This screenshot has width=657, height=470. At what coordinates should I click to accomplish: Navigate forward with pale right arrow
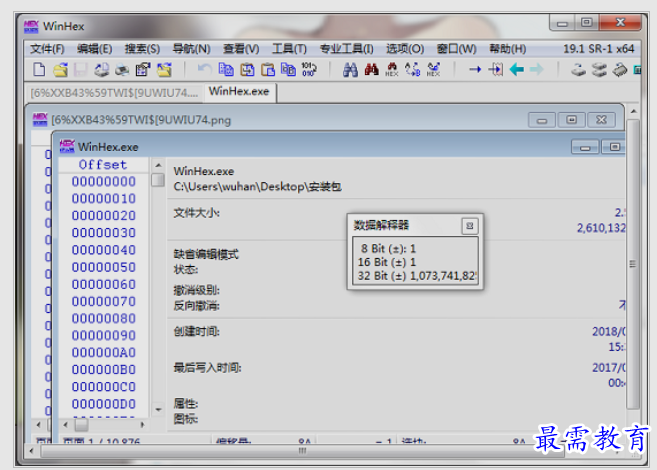tap(537, 69)
